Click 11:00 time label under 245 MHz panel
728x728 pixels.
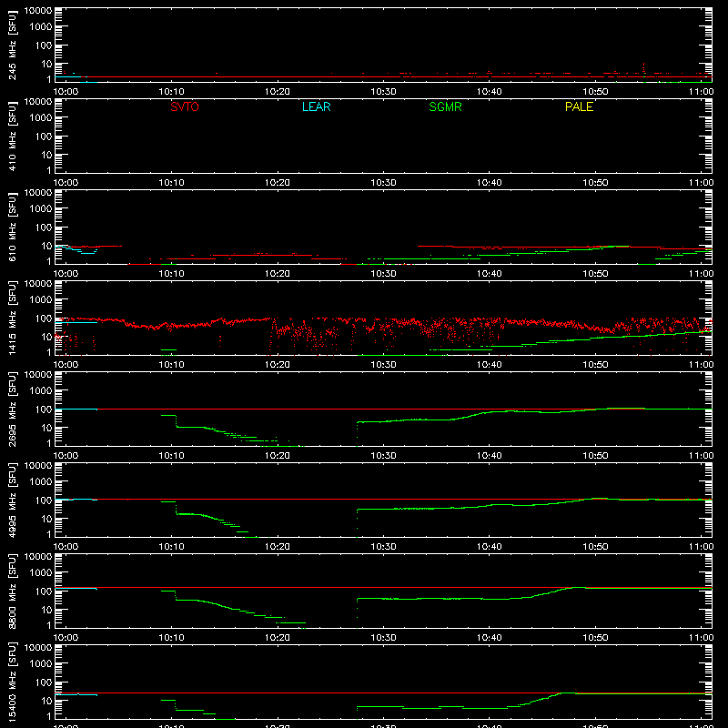coord(701,92)
